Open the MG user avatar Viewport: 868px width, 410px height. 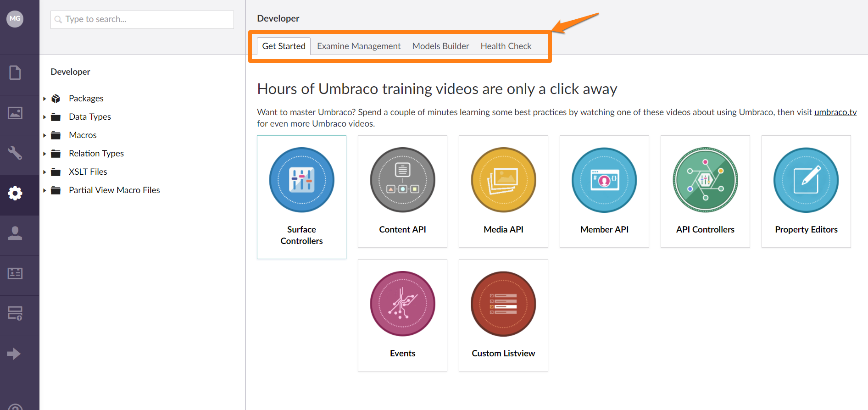15,19
